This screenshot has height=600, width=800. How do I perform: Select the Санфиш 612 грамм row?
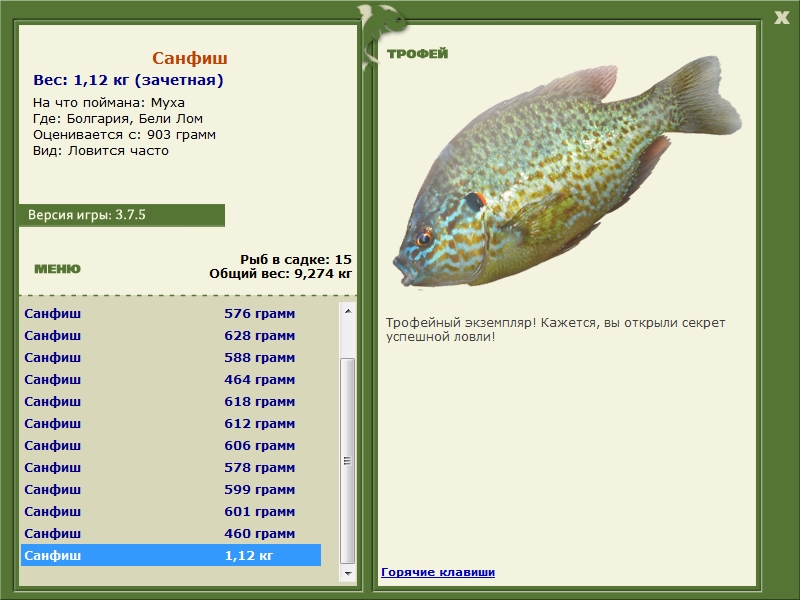click(x=171, y=423)
